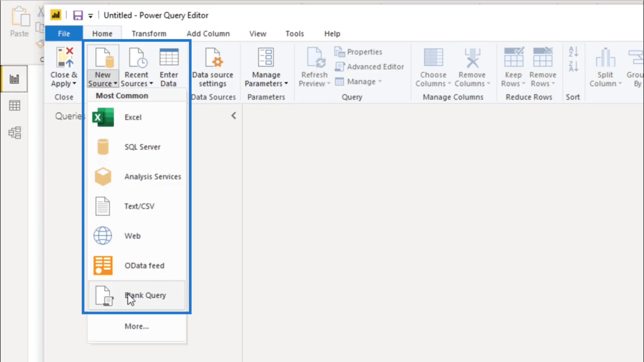The image size is (644, 362).
Task: Click the Keep Rows icon
Action: (x=514, y=57)
